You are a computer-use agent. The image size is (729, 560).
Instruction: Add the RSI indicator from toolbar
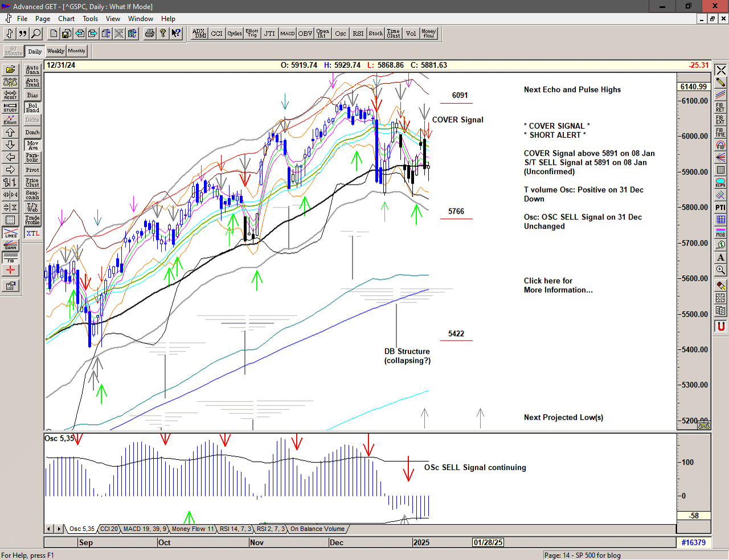coord(358,34)
